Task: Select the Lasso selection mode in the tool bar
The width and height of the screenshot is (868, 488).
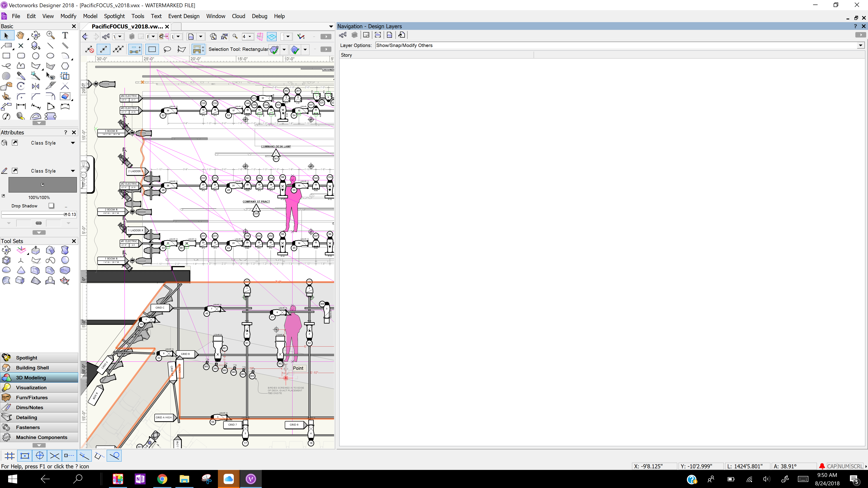Action: [x=167, y=49]
